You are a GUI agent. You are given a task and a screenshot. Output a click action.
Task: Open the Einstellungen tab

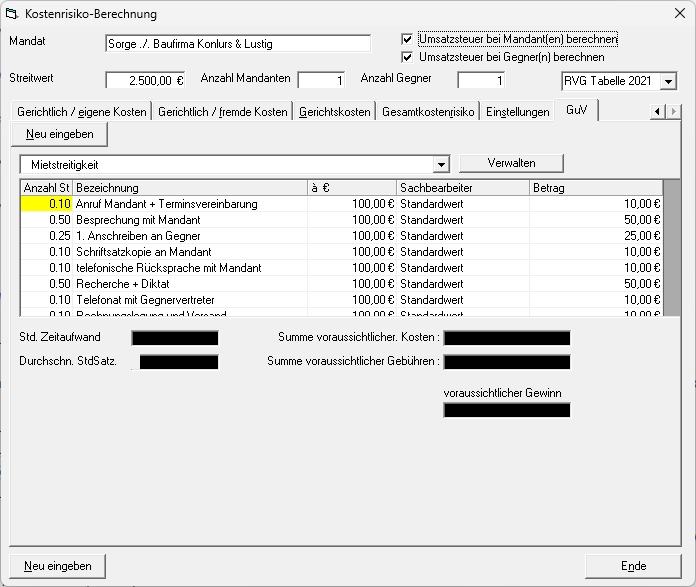[x=518, y=111]
